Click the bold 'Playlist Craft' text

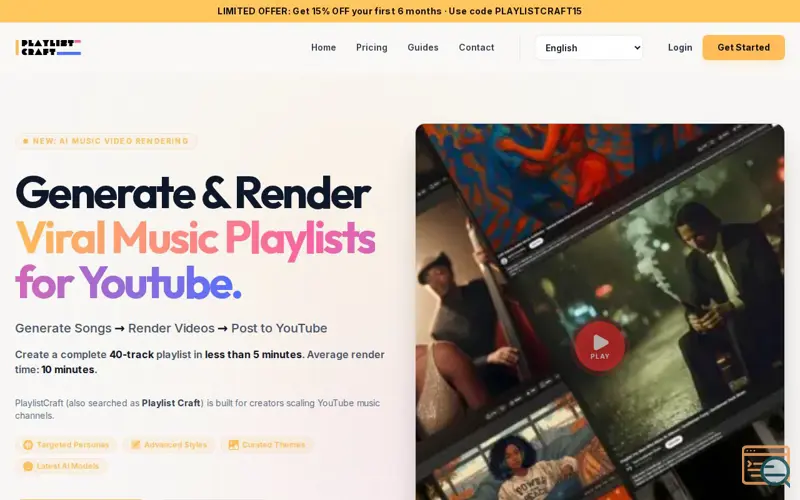click(x=171, y=403)
